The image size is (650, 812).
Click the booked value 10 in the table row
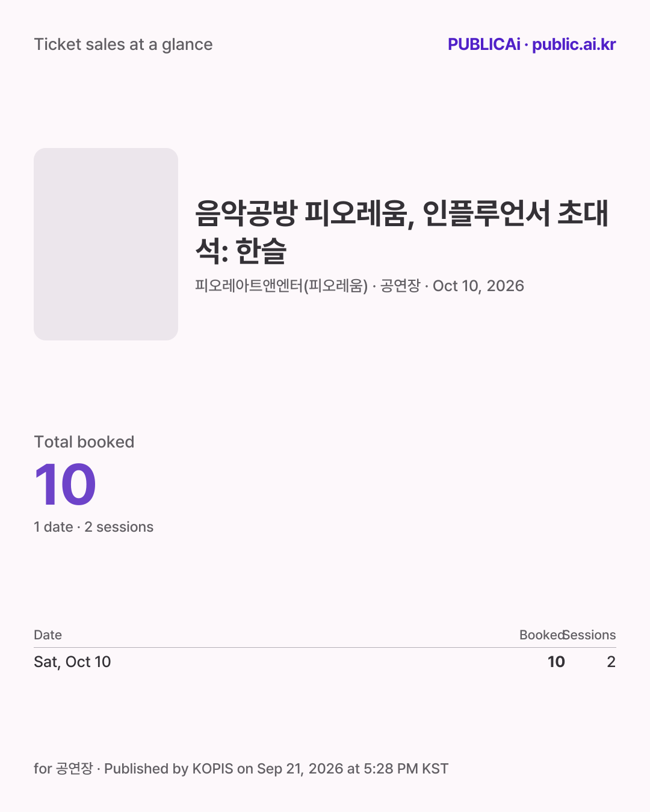pos(556,662)
